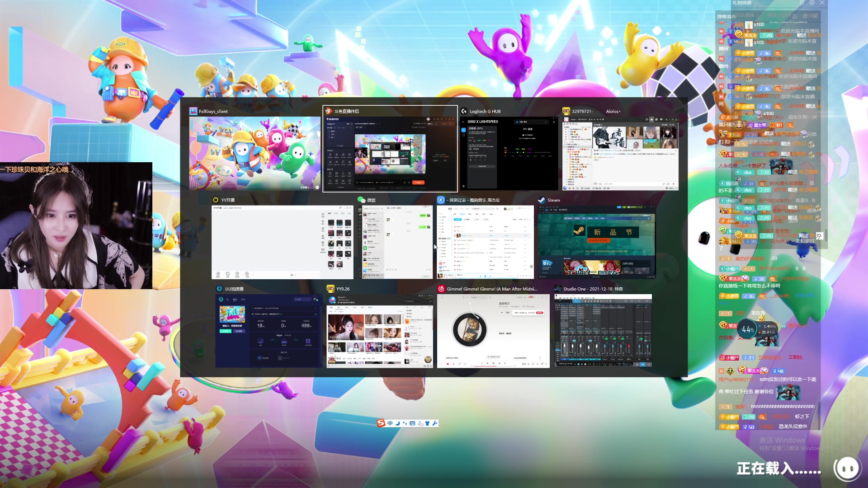This screenshot has height=488, width=868.
Task: Click chat message 你直接练一下转弯怎么不停呀
Action: coord(749,286)
